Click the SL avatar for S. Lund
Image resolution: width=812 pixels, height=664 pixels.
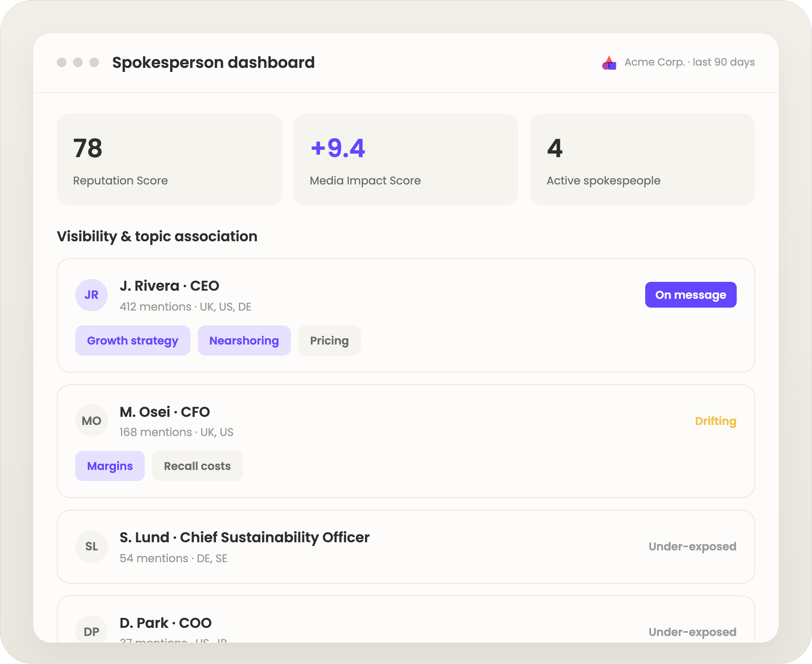coord(92,547)
